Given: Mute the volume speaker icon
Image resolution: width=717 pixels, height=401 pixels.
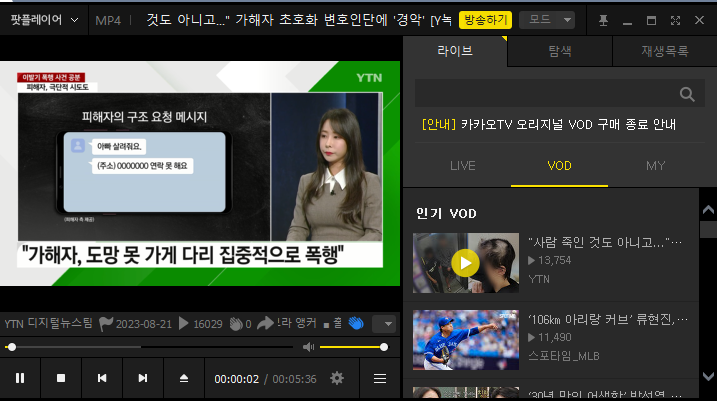Looking at the screenshot, I should coord(309,348).
